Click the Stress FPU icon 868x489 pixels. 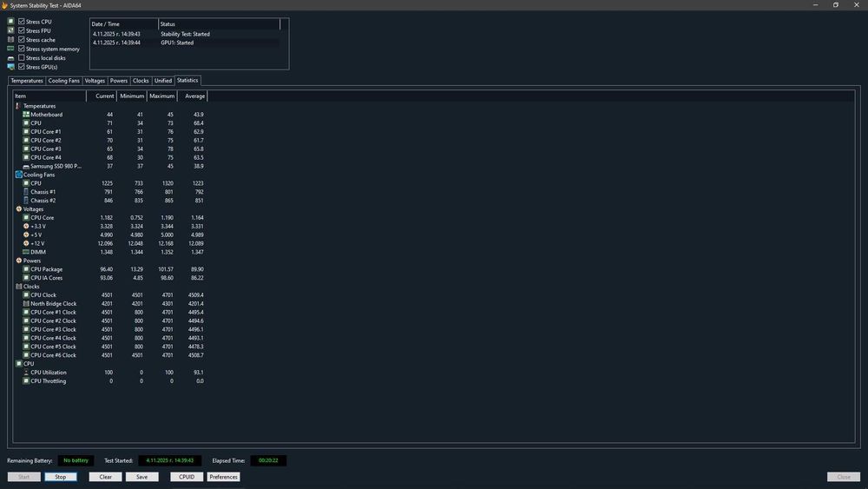click(10, 30)
